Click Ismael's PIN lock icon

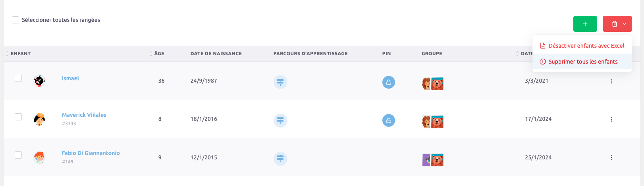(388, 82)
